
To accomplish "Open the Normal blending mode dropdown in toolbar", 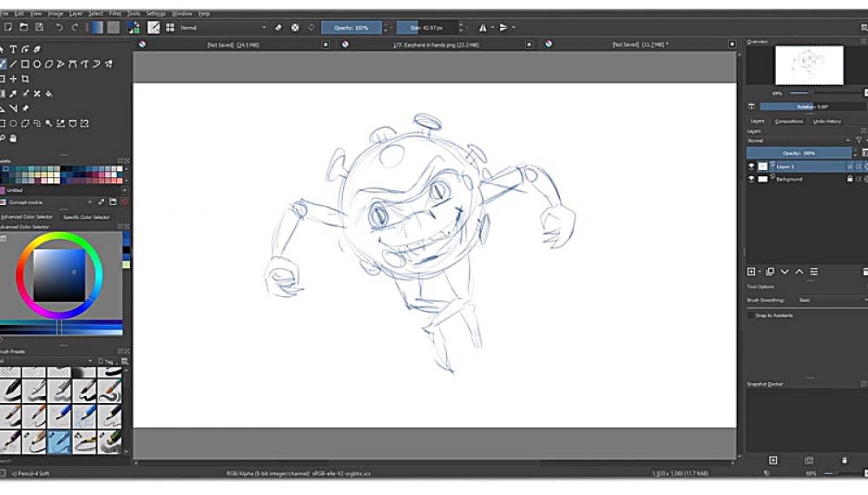I will point(219,28).
